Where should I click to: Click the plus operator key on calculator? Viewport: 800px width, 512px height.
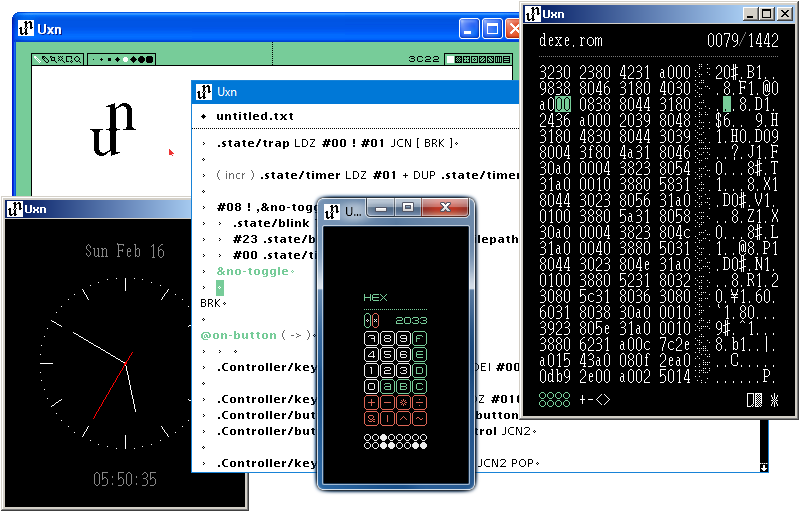(371, 403)
